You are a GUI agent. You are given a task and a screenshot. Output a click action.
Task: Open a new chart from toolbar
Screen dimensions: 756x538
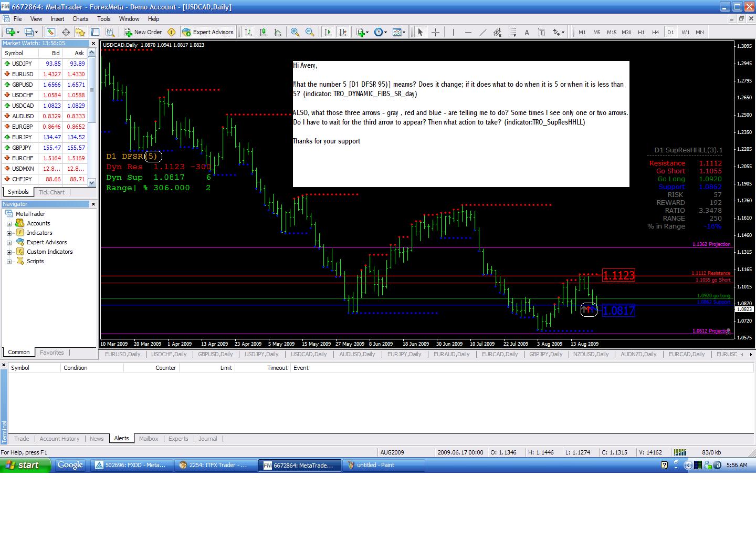pyautogui.click(x=12, y=32)
